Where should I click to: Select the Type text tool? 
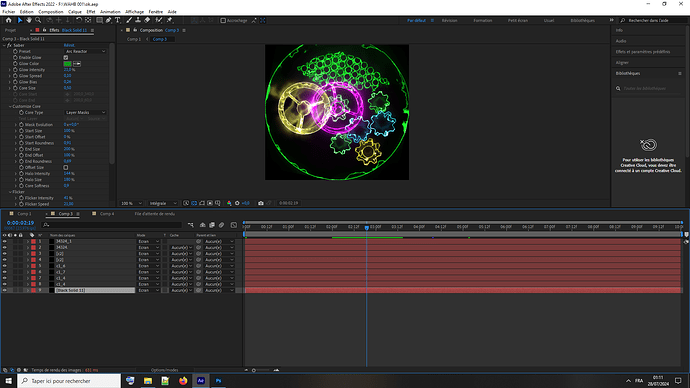pos(117,20)
